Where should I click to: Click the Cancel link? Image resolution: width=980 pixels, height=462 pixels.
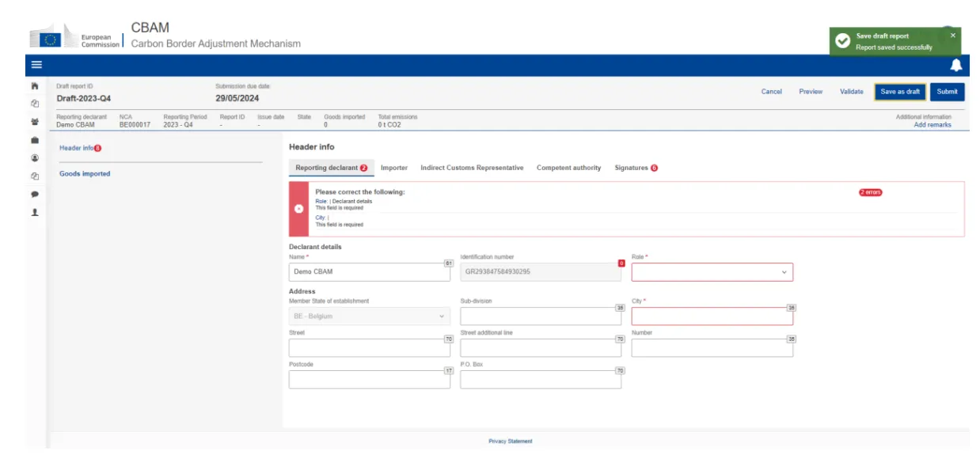coord(772,92)
